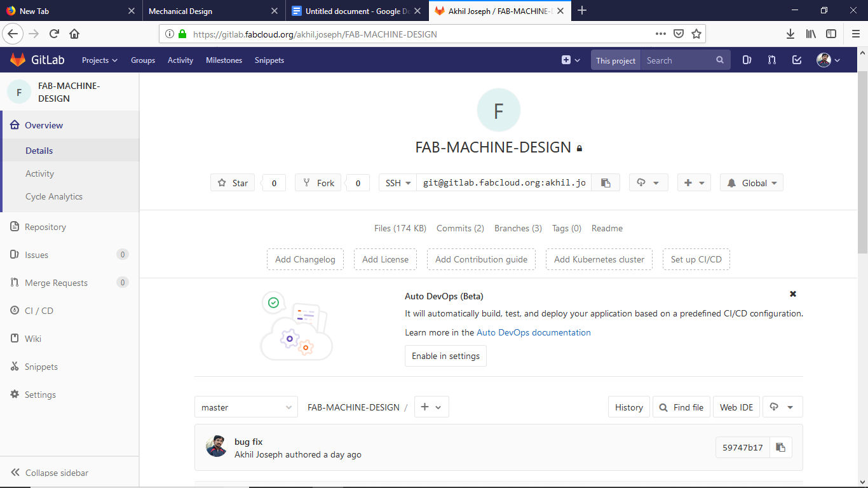
Task: Close the Mechanical Design tab
Action: pyautogui.click(x=275, y=11)
